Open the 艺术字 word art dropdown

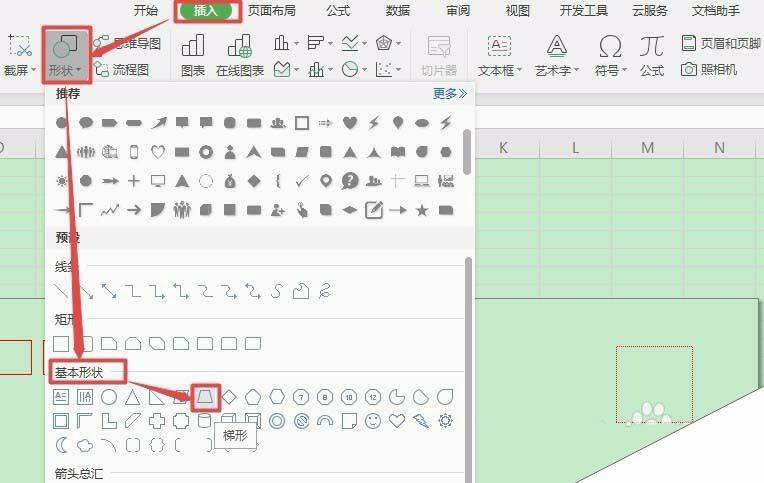(557, 55)
